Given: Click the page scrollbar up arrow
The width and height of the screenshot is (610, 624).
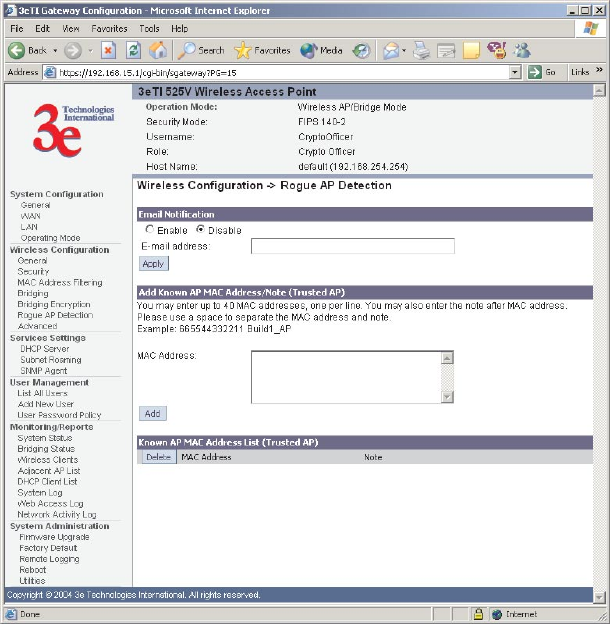Looking at the screenshot, I should tap(599, 90).
